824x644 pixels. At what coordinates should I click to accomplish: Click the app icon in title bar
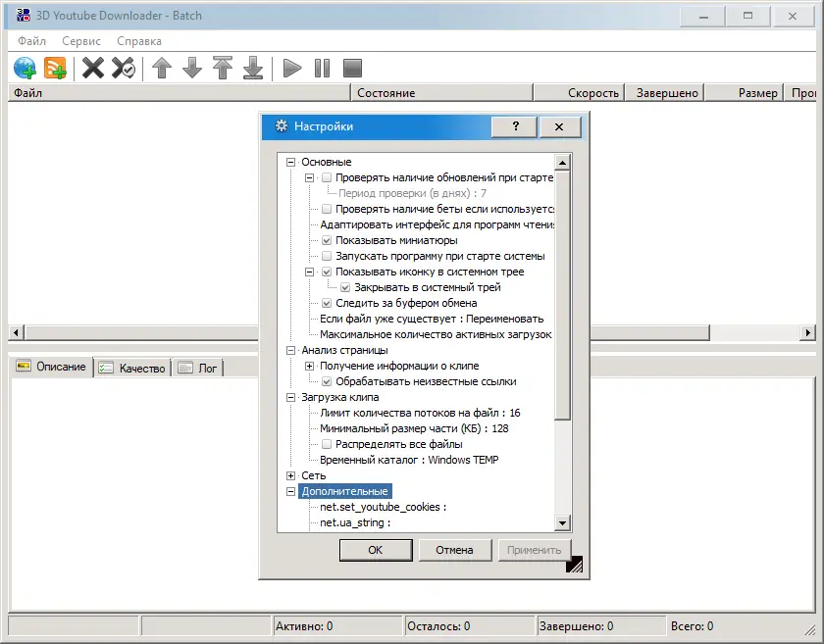24,16
